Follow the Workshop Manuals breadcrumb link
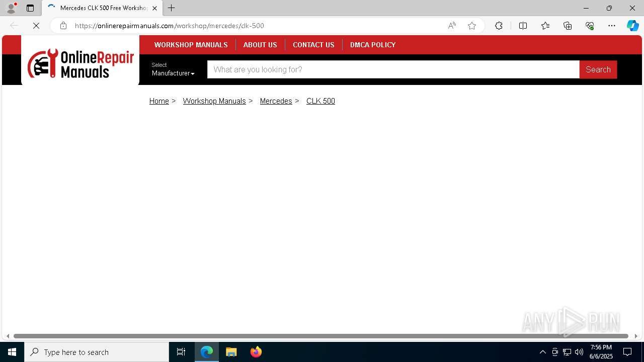 pyautogui.click(x=214, y=101)
